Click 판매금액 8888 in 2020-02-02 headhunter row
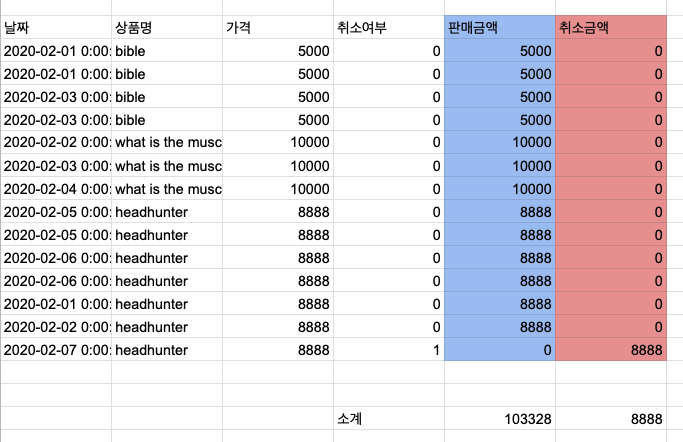The height and width of the screenshot is (442, 683). point(500,327)
